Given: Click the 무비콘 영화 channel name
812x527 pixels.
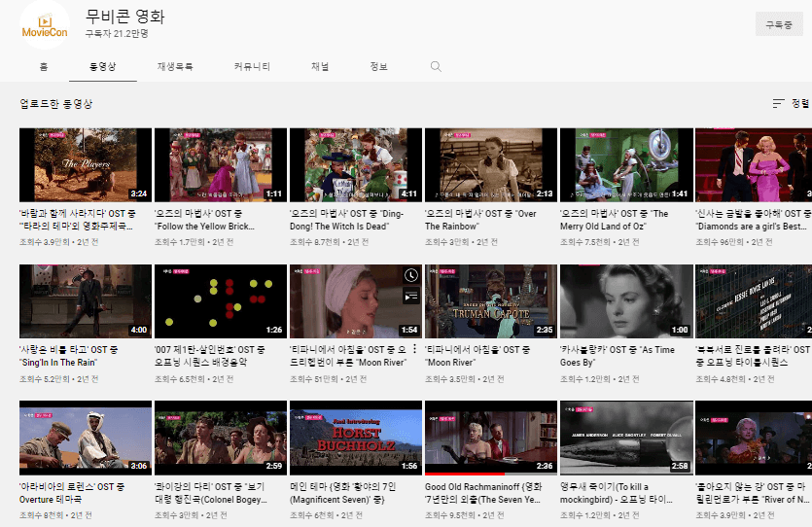Looking at the screenshot, I should (124, 17).
